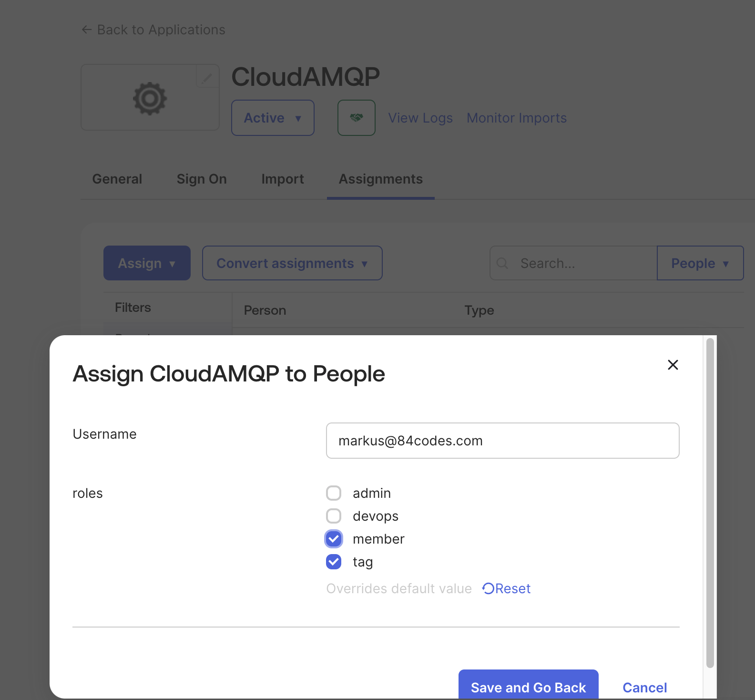Close the Assign CloudAMQP dialog
Viewport: 755px width, 700px height.
click(x=673, y=365)
